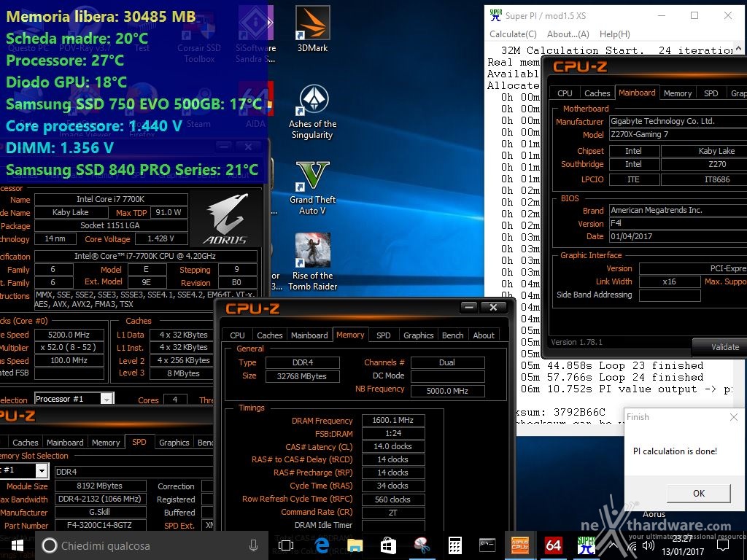The image size is (747, 560).
Task: Click the DRAM Frequency value 1600.1 MHz
Action: tap(393, 420)
